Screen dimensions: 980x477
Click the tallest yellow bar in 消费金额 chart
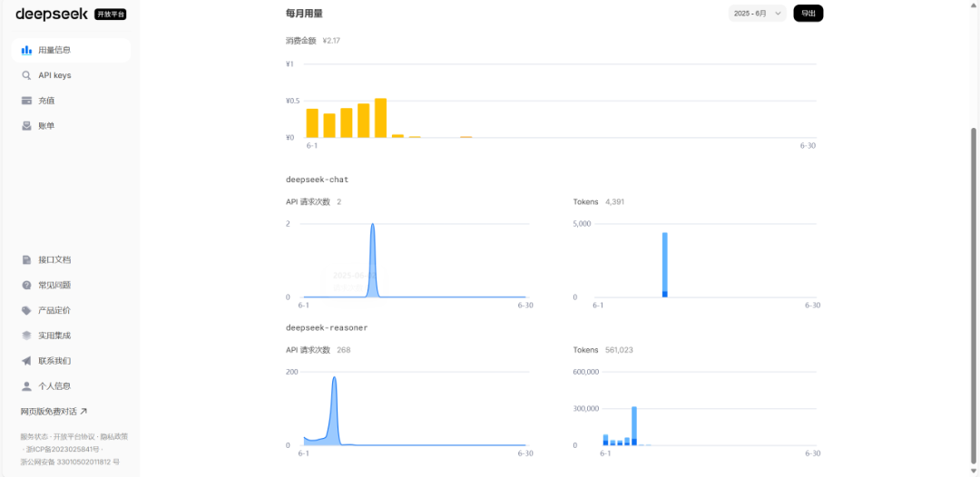(380, 118)
